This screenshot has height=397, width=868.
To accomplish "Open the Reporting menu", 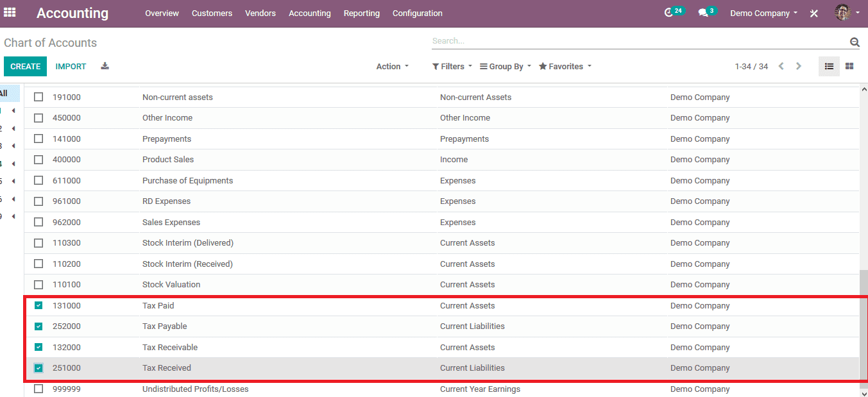I will pos(361,13).
